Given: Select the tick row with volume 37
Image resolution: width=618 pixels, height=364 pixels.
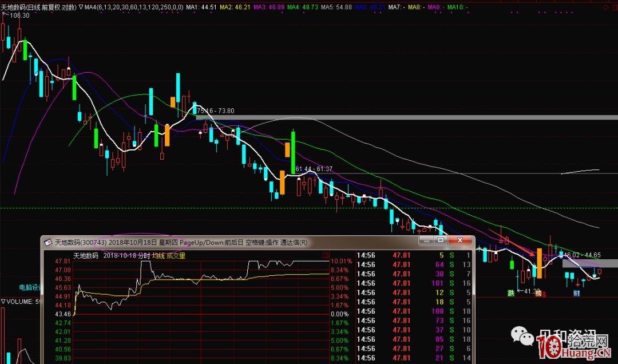Looking at the screenshot, I should tap(414, 330).
